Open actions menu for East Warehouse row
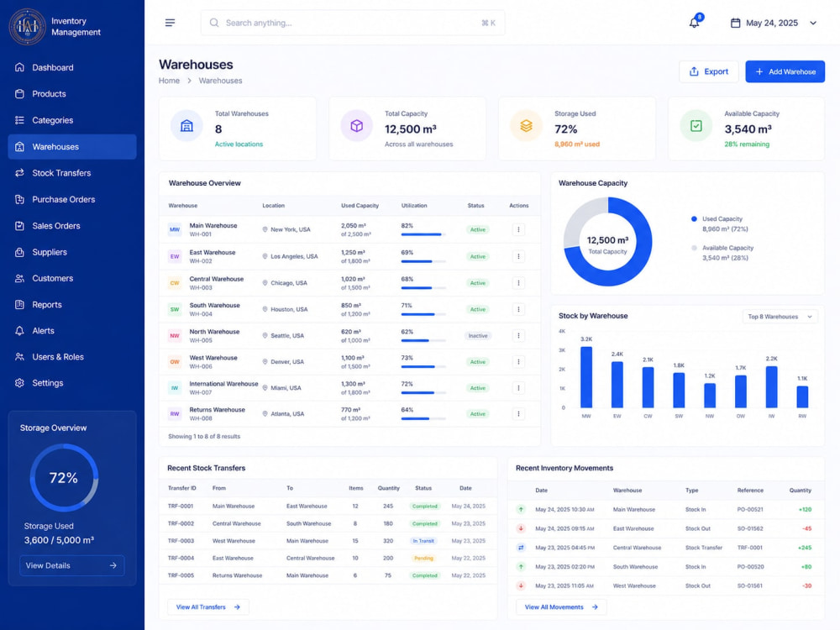The width and height of the screenshot is (840, 630). (518, 256)
